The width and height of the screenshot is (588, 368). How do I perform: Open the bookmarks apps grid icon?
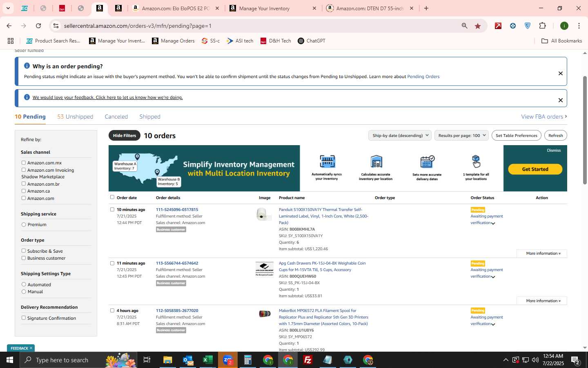click(11, 41)
